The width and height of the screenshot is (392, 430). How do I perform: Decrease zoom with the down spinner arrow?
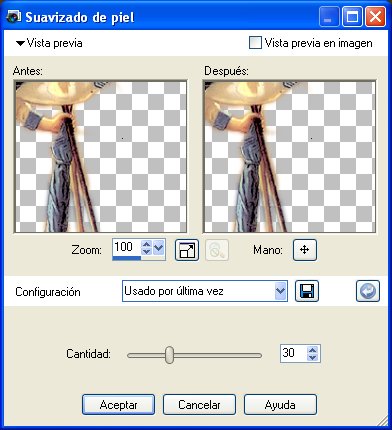147,252
